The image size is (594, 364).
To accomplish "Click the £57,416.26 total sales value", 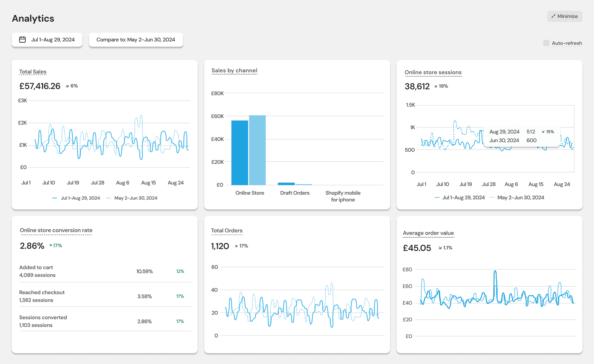I will pyautogui.click(x=40, y=86).
